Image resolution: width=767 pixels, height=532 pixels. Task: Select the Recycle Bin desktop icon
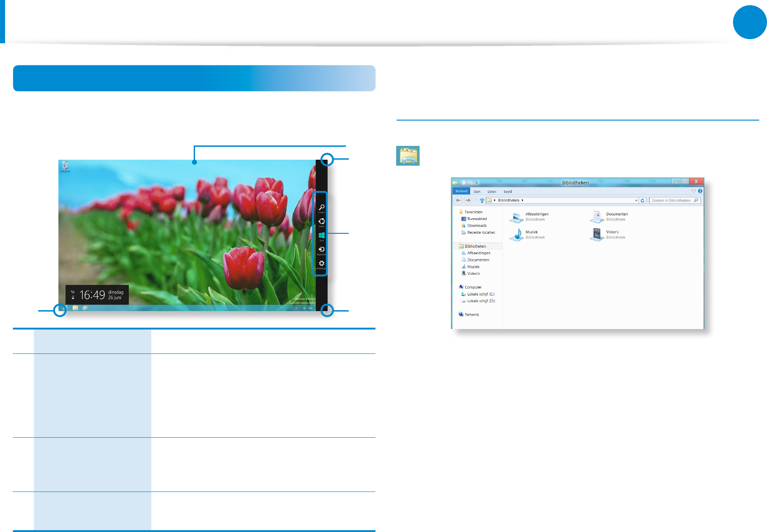65,166
